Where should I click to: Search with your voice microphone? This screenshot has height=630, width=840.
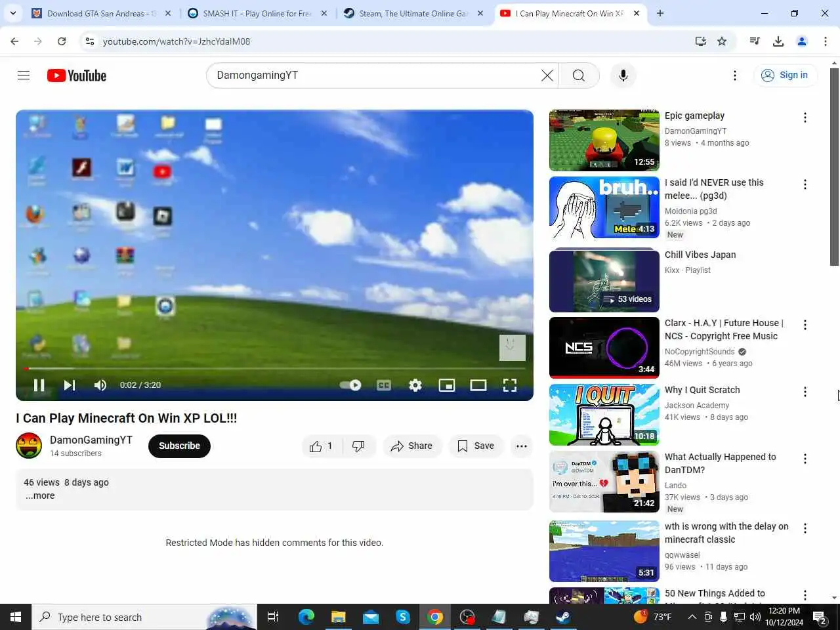click(623, 75)
